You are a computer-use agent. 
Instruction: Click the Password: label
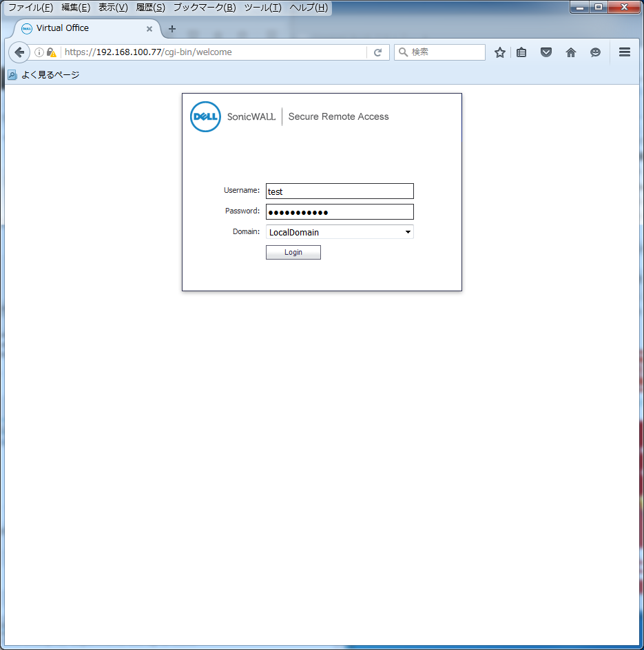tap(242, 211)
